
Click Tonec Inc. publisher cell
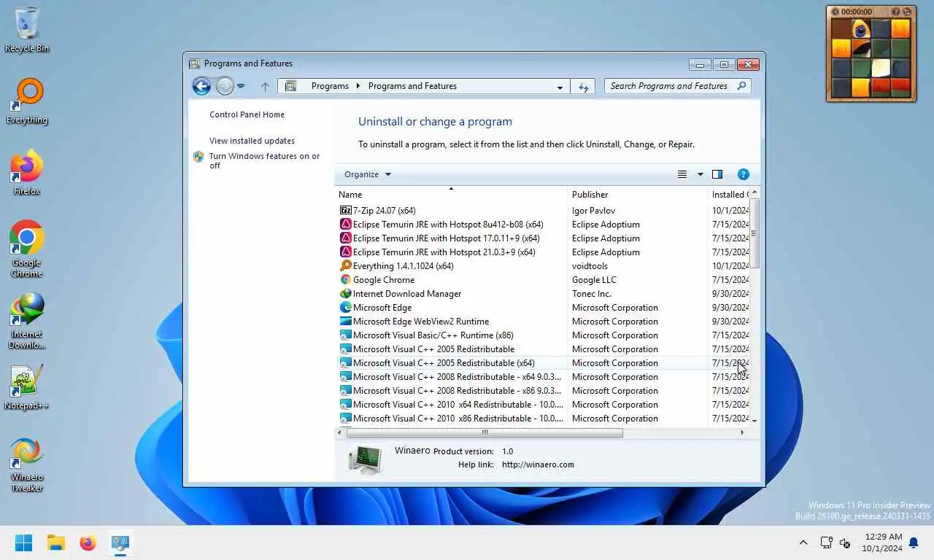coord(592,294)
